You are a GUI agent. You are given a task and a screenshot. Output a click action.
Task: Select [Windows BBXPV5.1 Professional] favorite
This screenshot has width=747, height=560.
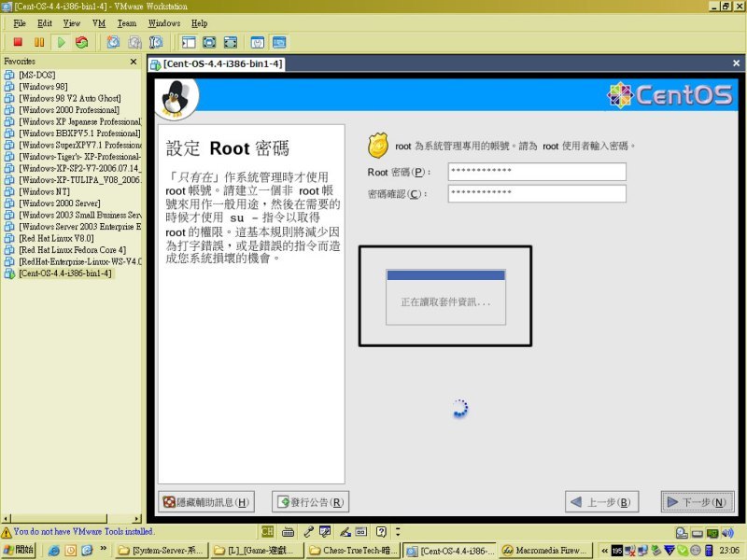(79, 133)
